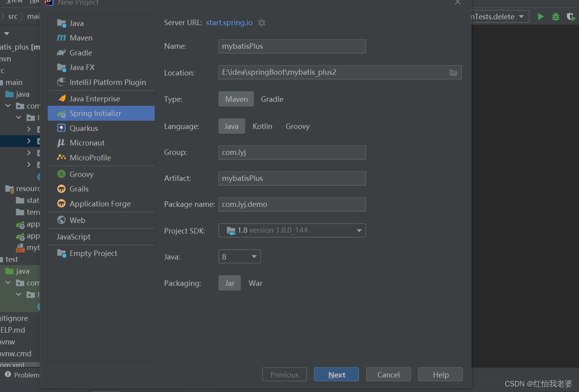Screen dimensions: 579x392
Task: Select Maven in the project type list
Action: coord(101,38)
